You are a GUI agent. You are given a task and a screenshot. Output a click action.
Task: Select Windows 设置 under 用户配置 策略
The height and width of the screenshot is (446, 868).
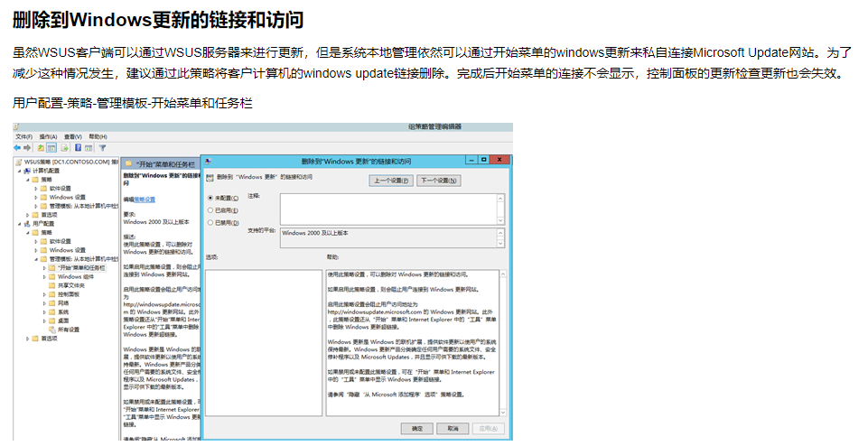click(67, 250)
